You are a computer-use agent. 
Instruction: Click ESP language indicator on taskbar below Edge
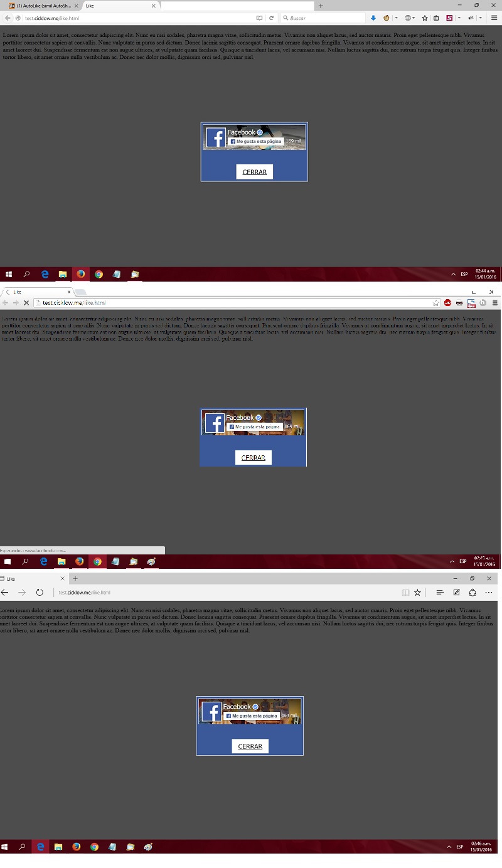pos(460,847)
